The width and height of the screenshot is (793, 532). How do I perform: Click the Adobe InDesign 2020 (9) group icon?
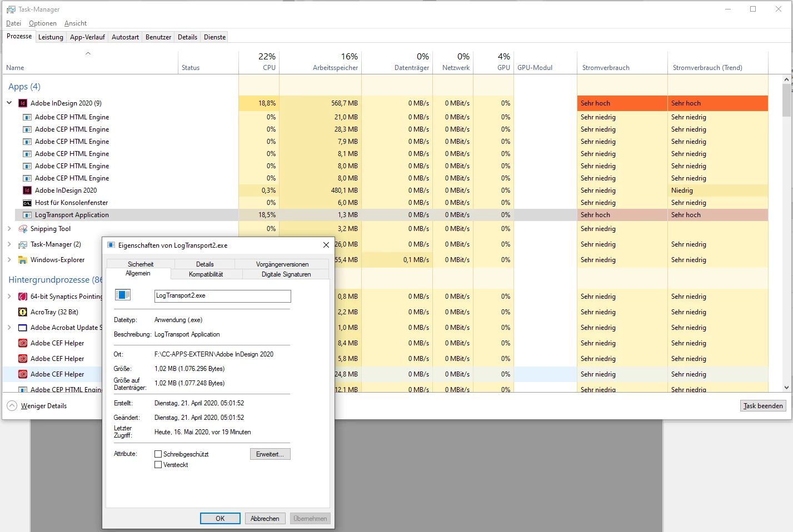coord(23,103)
